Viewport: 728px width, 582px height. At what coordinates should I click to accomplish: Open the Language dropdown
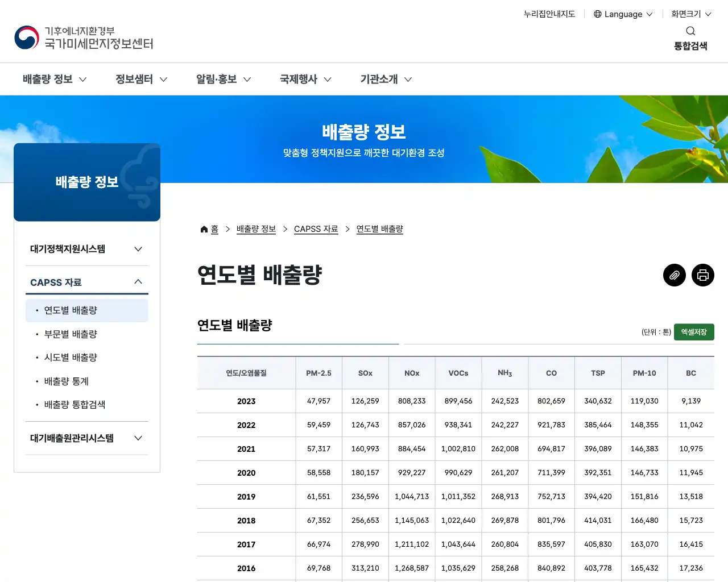coord(623,14)
